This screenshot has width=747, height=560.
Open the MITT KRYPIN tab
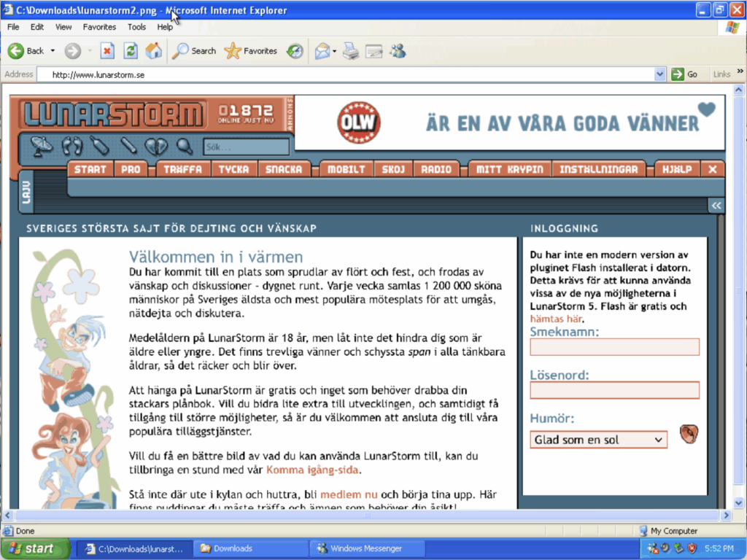tap(510, 169)
